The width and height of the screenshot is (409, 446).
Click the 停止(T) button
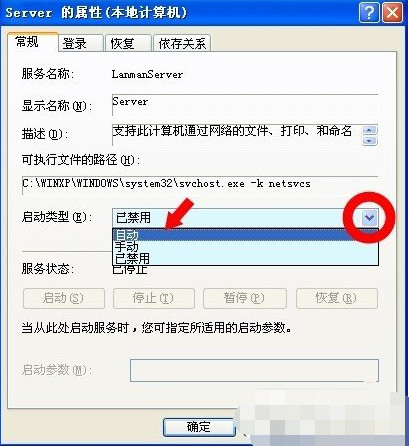[154, 298]
